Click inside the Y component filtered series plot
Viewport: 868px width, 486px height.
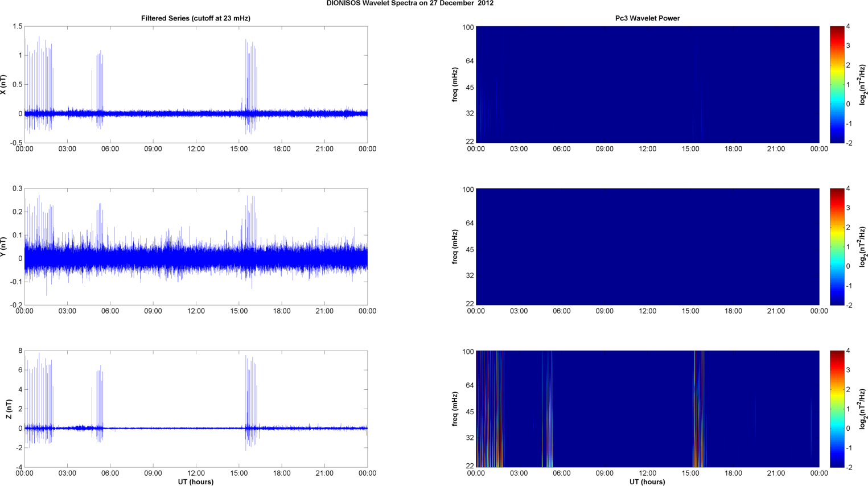[x=196, y=246]
